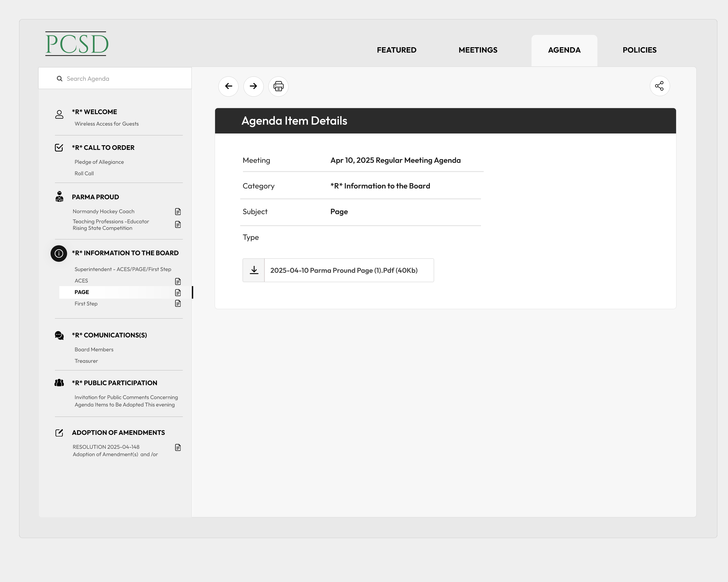Open the document icon next to ACES

pos(178,281)
